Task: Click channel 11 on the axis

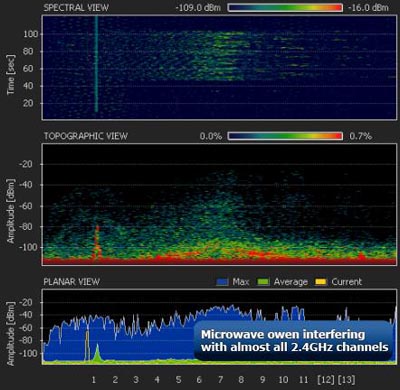Action: (303, 380)
